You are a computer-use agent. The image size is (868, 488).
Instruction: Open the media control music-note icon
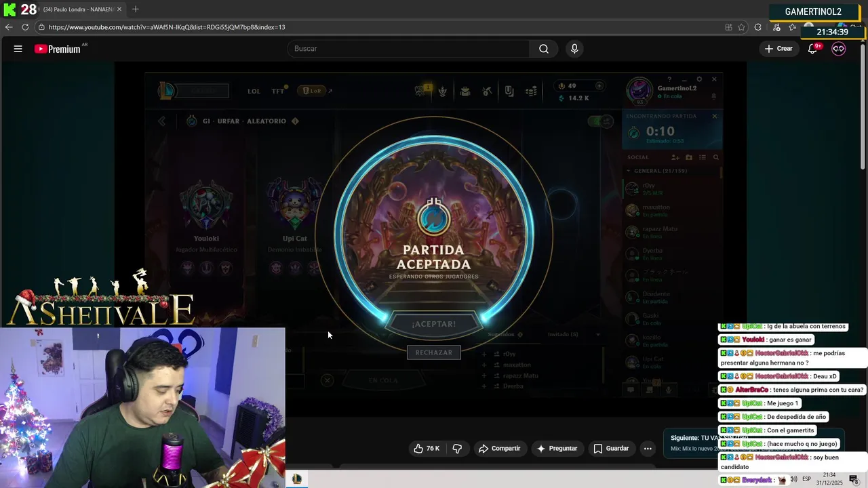pyautogui.click(x=776, y=27)
